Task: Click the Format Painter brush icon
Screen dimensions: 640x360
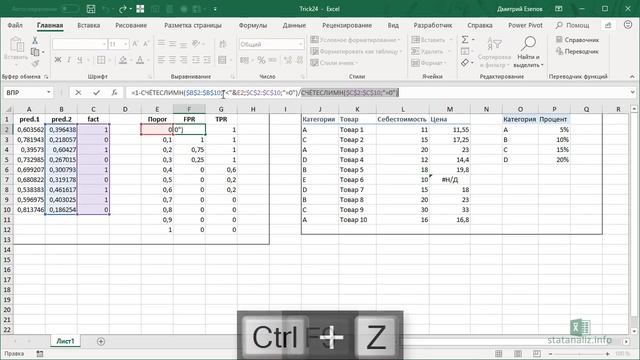Action: pyautogui.click(x=35, y=63)
